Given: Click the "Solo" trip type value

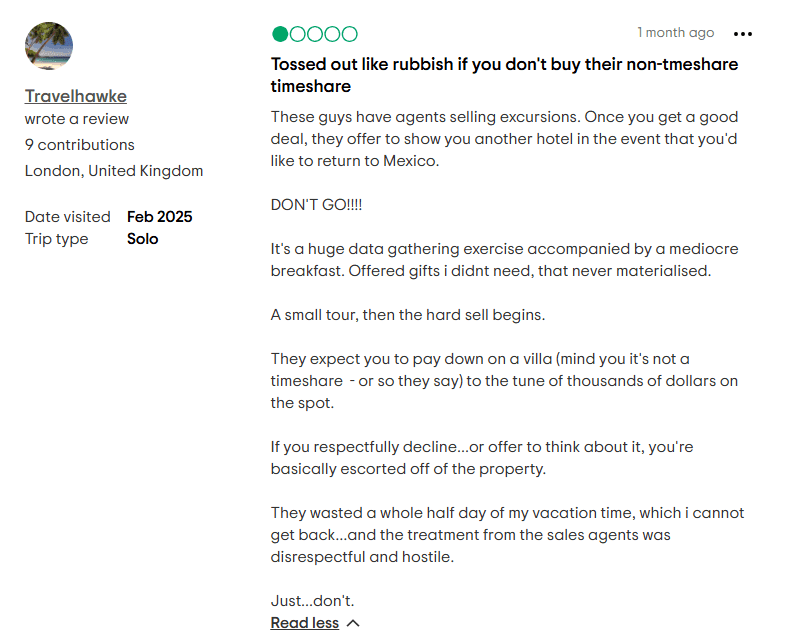Looking at the screenshot, I should click(x=143, y=239).
